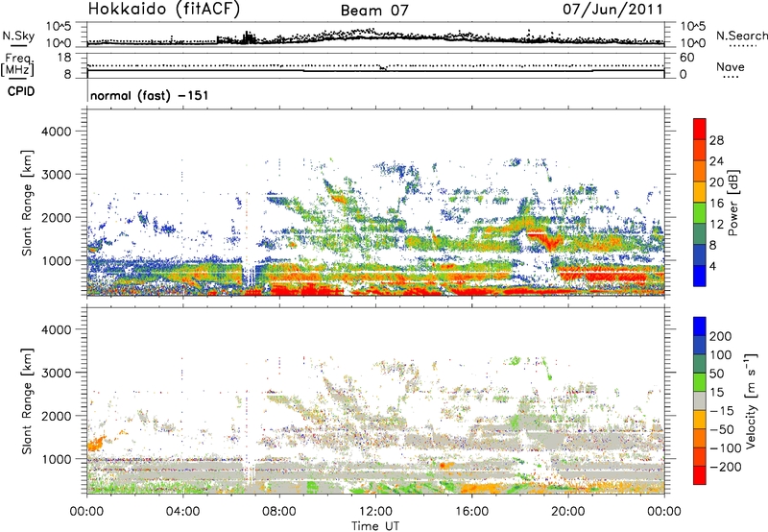Click the '08:00' time axis tick label
Viewport: 768px width, 532px height.
pos(279,512)
